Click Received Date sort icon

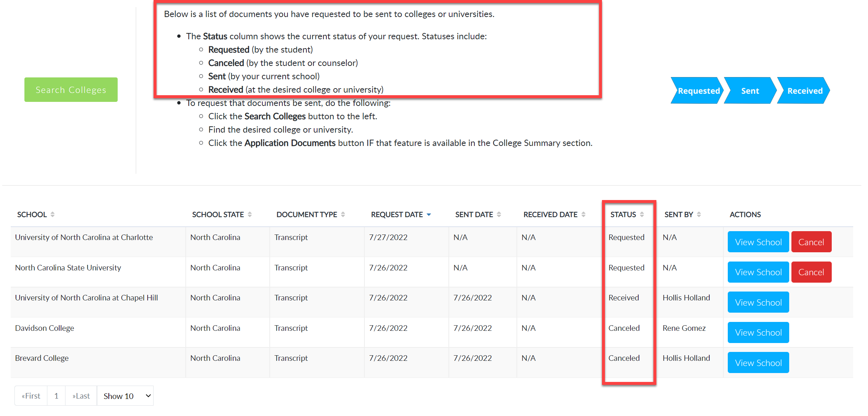(x=583, y=214)
